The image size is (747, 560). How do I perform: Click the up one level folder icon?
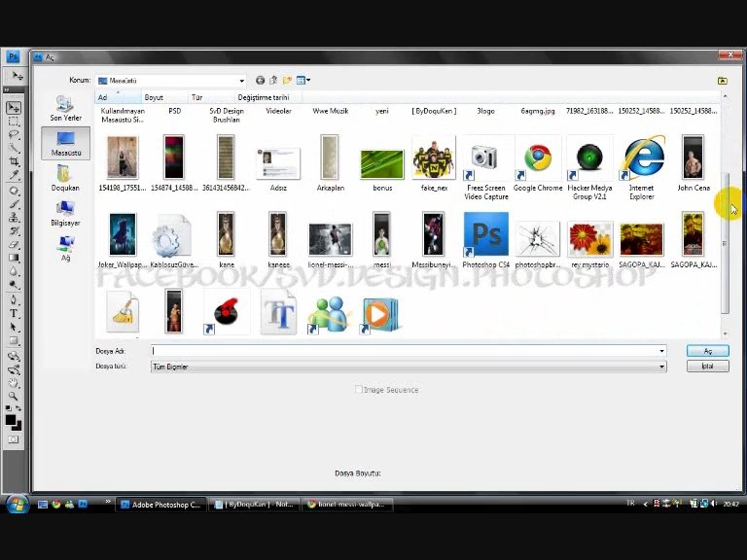click(273, 81)
